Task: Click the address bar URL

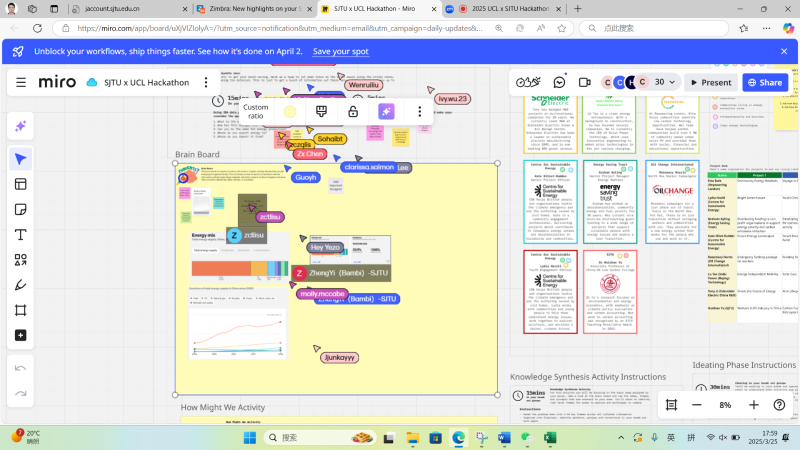Action: [x=280, y=29]
